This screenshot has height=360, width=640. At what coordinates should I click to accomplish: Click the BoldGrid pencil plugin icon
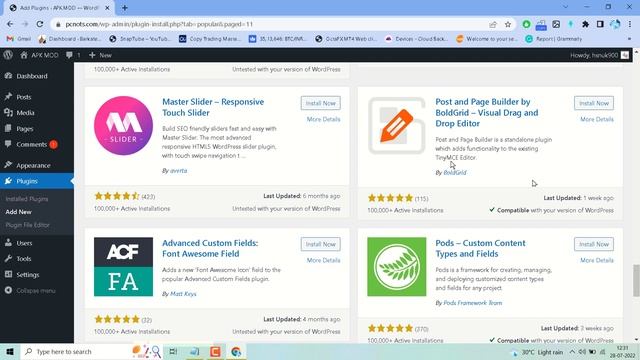pos(396,126)
